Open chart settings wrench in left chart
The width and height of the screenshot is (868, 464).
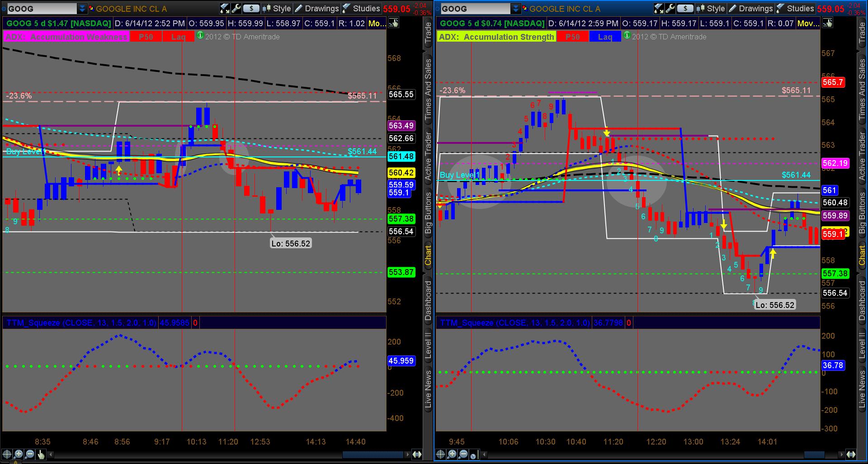coord(236,9)
